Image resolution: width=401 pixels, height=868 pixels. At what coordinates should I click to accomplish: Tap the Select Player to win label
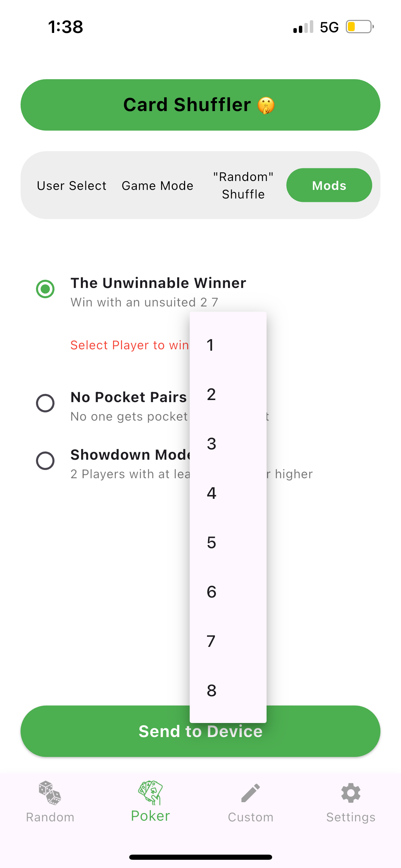tap(130, 345)
